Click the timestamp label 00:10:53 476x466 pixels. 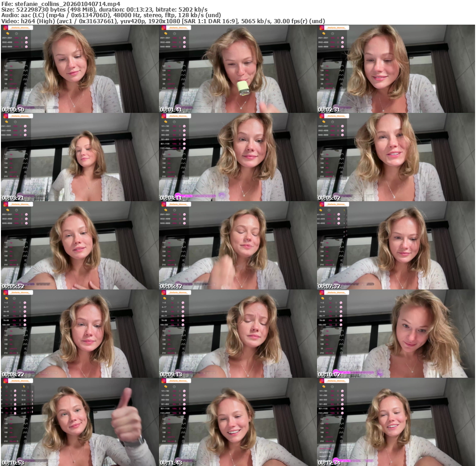coord(13,463)
